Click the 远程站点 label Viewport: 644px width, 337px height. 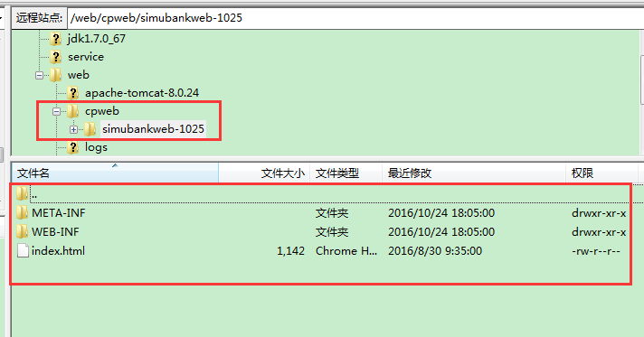39,18
